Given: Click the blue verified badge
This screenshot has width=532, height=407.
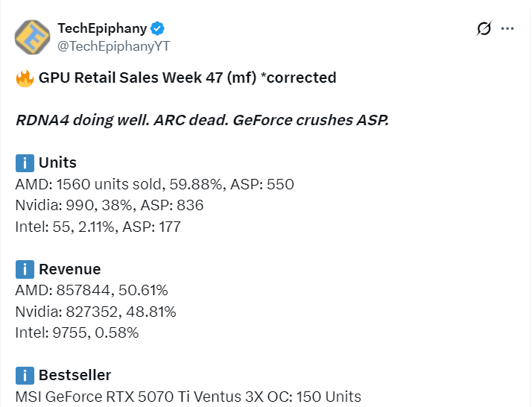Looking at the screenshot, I should coord(158,28).
